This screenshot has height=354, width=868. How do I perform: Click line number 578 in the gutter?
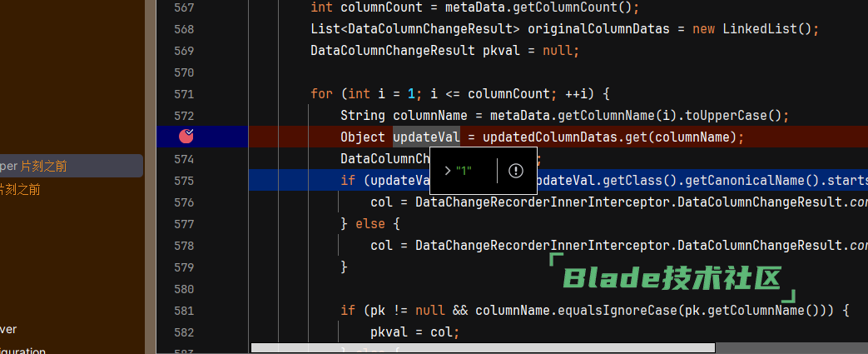pyautogui.click(x=185, y=246)
